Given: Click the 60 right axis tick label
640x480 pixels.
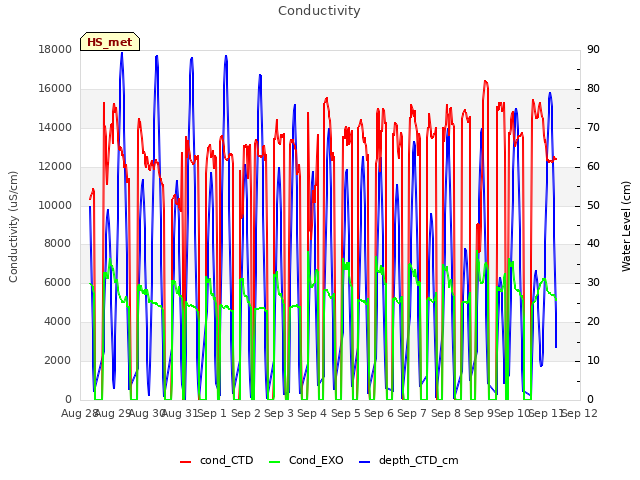Looking at the screenshot, I should point(593,167).
